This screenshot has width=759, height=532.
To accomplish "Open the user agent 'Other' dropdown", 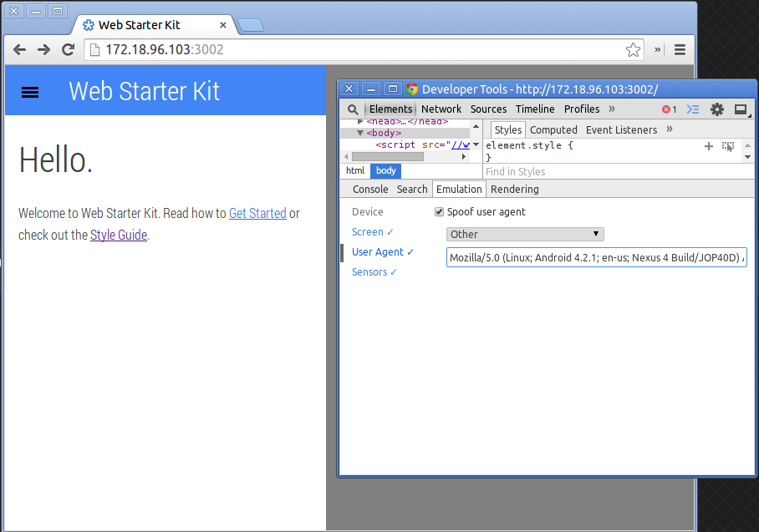I will (x=525, y=235).
